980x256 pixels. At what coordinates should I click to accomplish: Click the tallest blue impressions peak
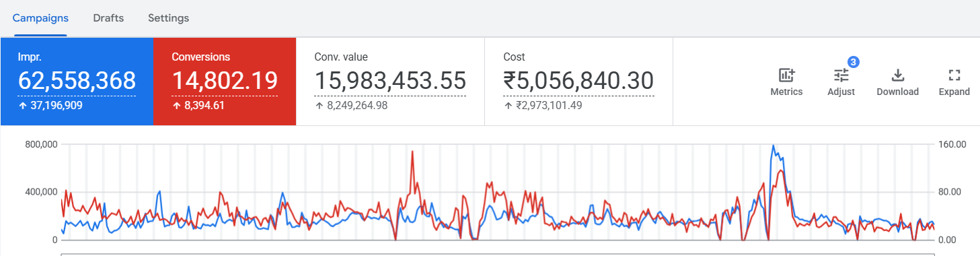[x=773, y=146]
